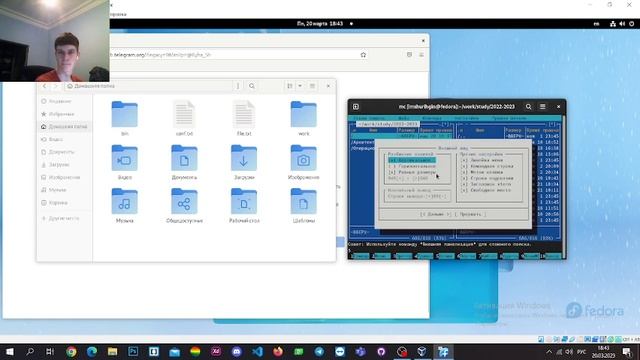This screenshot has height=360, width=640.
Task: Open Левая панель menu in mc
Action: [369, 118]
